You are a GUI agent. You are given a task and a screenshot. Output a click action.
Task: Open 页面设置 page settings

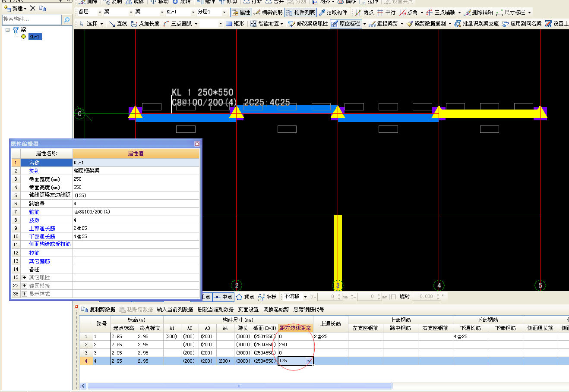[248, 309]
